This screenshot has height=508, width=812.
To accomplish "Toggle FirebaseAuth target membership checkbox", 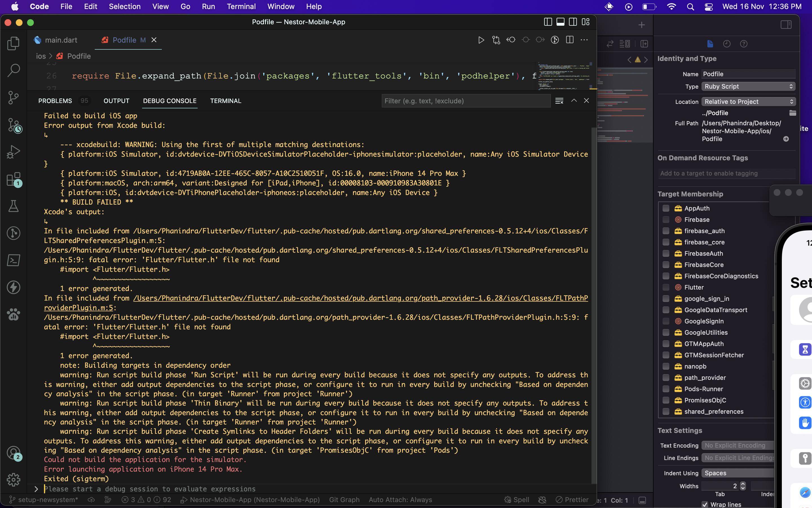I will pos(666,253).
